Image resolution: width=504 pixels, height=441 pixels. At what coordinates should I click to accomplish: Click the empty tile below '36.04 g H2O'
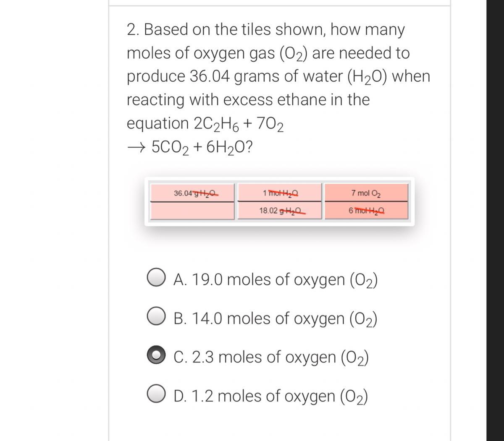192,211
